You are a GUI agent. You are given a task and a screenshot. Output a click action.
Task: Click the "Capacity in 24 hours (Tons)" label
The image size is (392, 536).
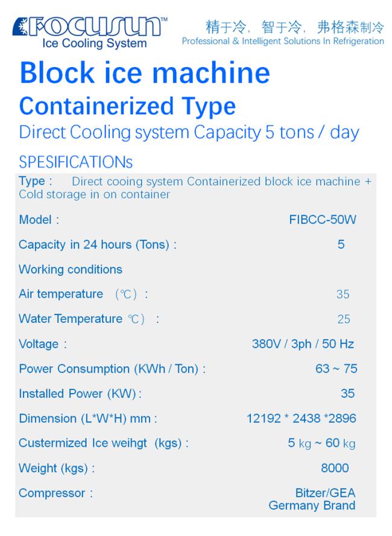point(98,244)
